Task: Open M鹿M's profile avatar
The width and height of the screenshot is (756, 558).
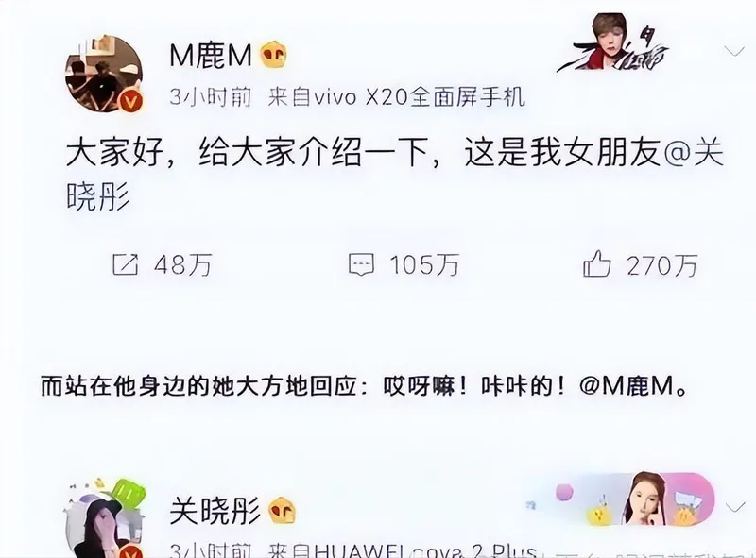Action: 104,74
